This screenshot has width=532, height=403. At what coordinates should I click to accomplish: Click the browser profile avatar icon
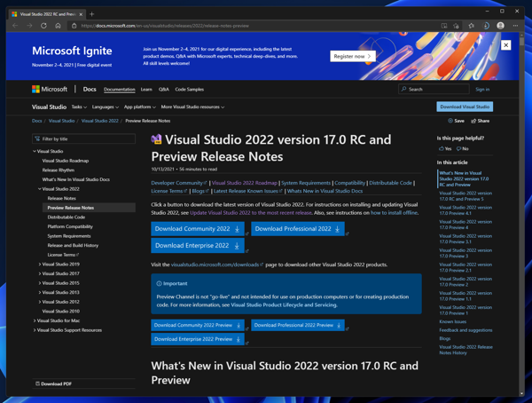(500, 26)
